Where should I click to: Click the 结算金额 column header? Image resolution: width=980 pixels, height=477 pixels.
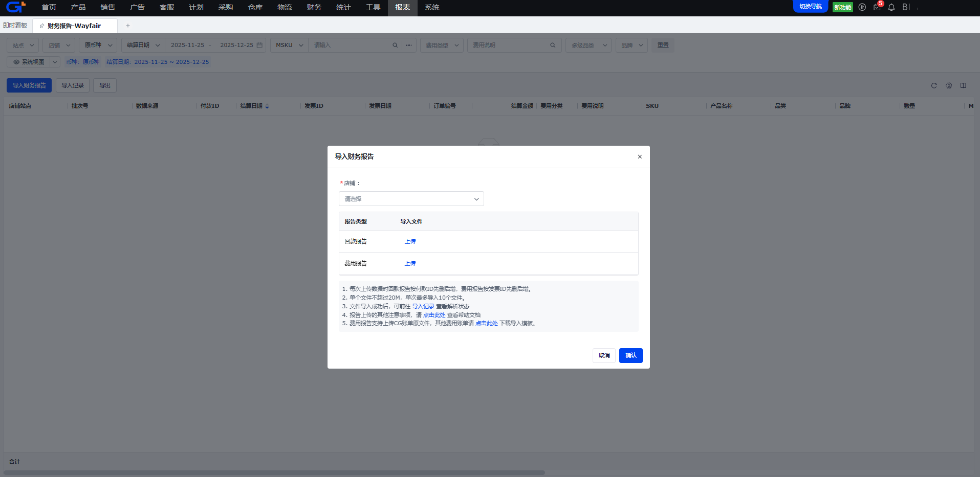[x=522, y=106]
